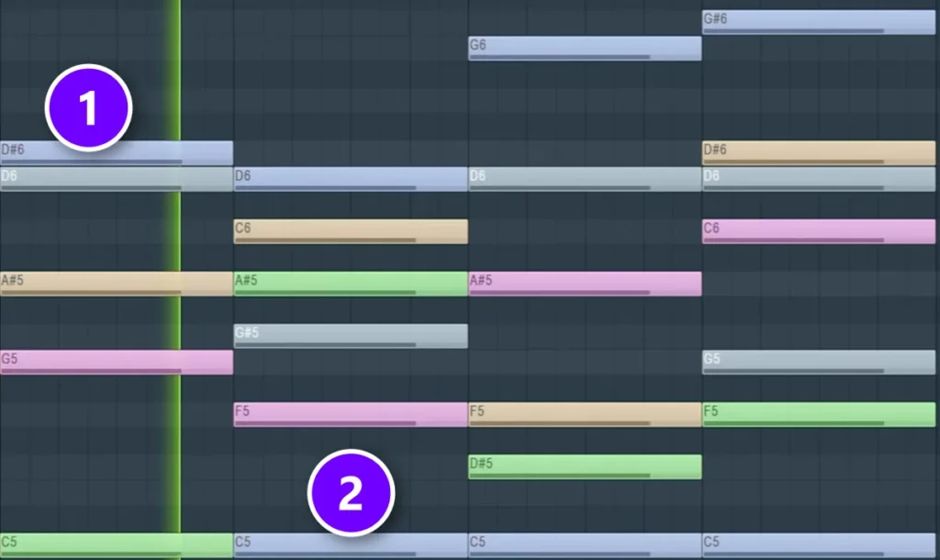Click the tan F5 note
This screenshot has width=940, height=560.
point(585,414)
